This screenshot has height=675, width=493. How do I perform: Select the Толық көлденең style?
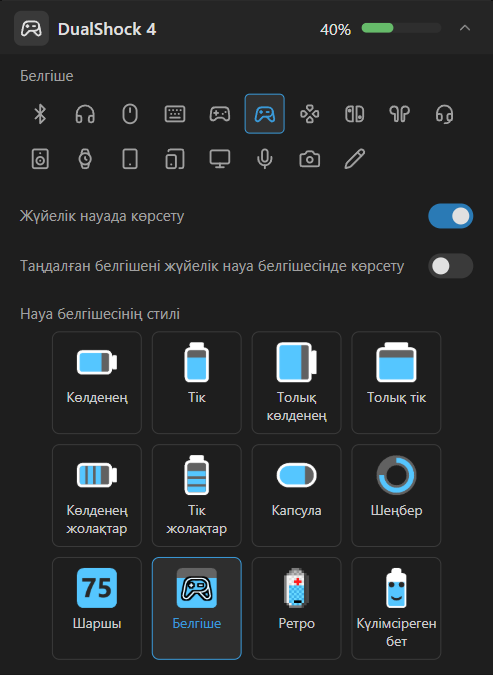(297, 382)
